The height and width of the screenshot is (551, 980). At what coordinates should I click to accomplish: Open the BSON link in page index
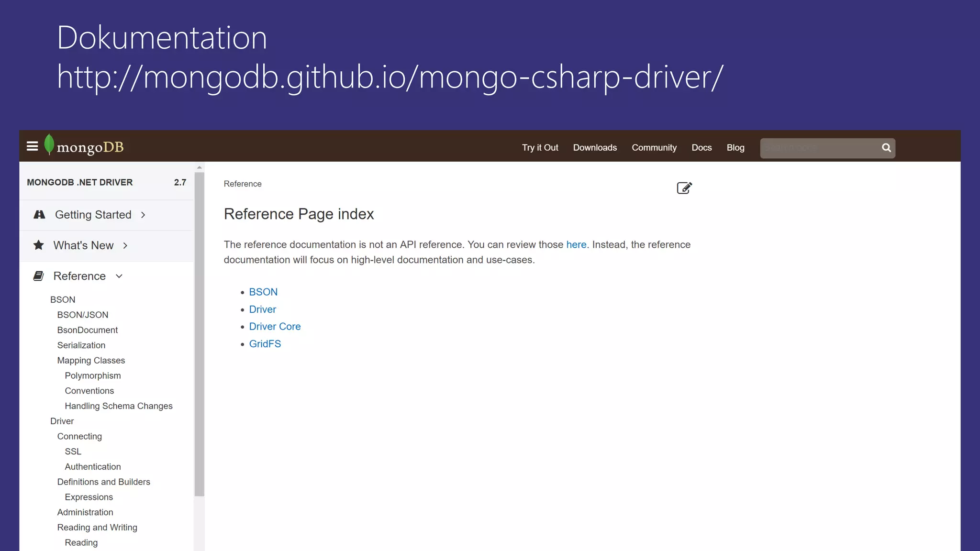click(263, 292)
